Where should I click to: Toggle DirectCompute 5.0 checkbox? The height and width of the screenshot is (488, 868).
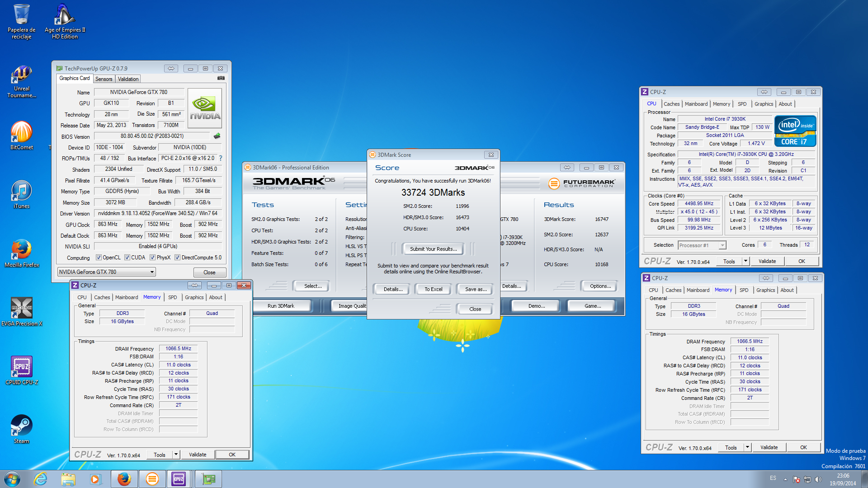click(x=178, y=258)
